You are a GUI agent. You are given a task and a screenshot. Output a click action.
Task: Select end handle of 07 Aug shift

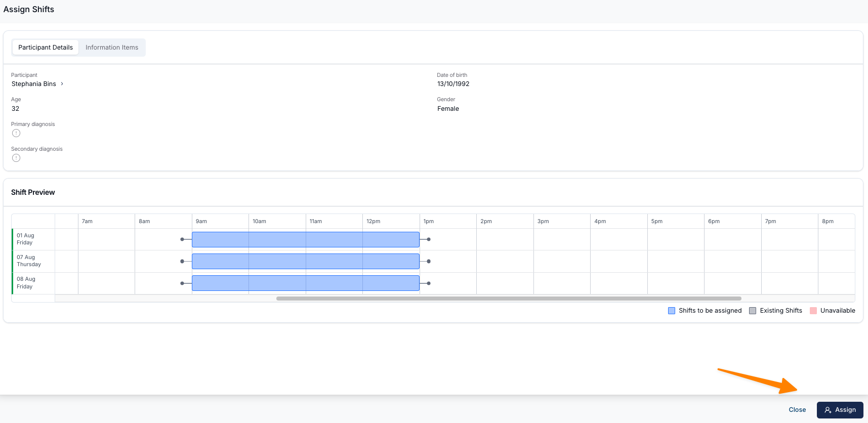429,261
